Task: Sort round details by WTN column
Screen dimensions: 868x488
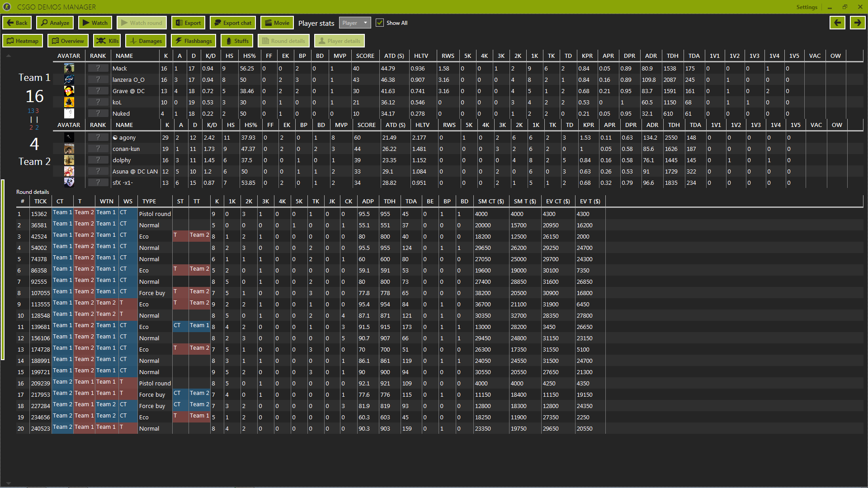Action: point(107,202)
